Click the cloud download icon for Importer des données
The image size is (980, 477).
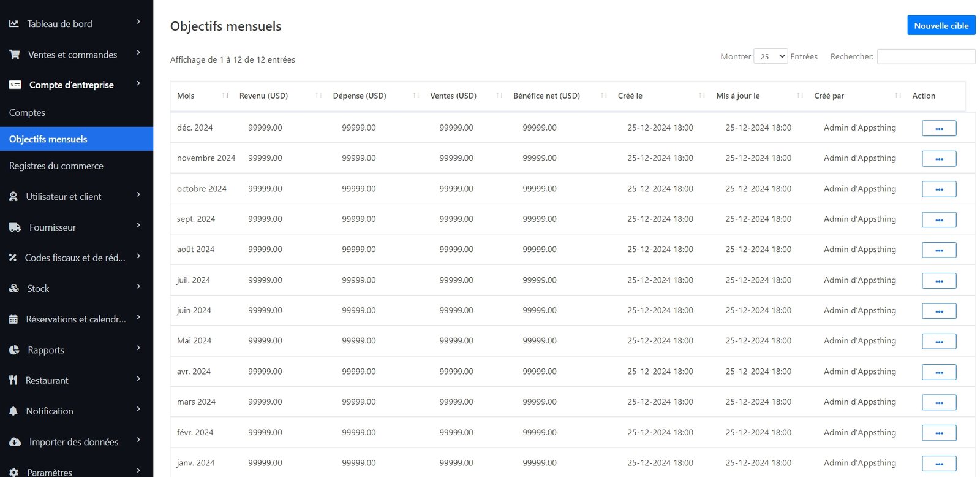[x=15, y=442]
